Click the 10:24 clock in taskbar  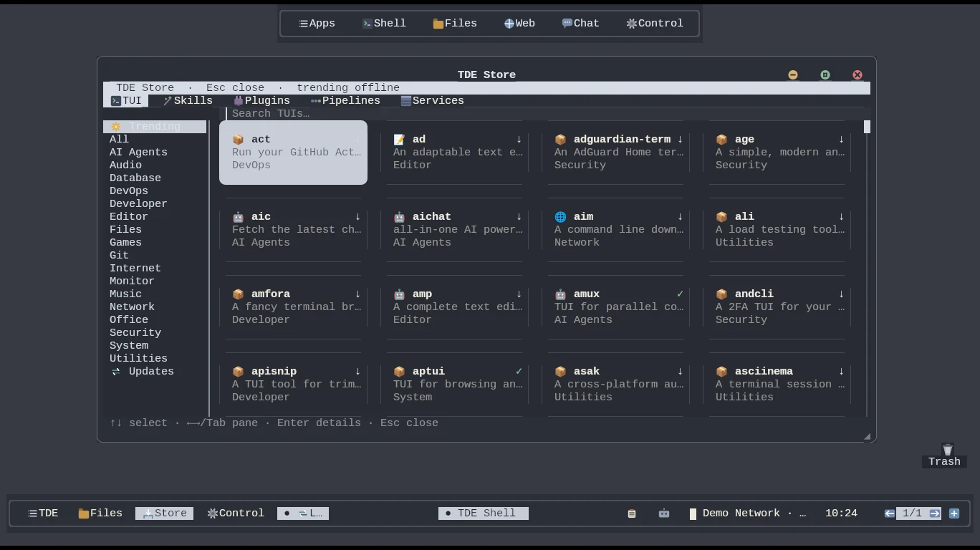[841, 513]
